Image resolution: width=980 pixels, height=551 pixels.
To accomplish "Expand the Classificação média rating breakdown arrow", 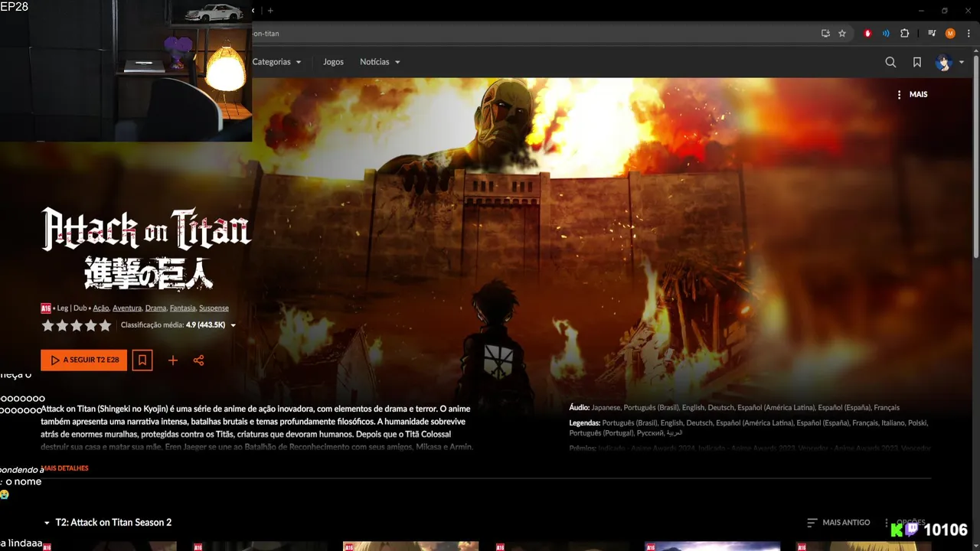I will click(234, 325).
